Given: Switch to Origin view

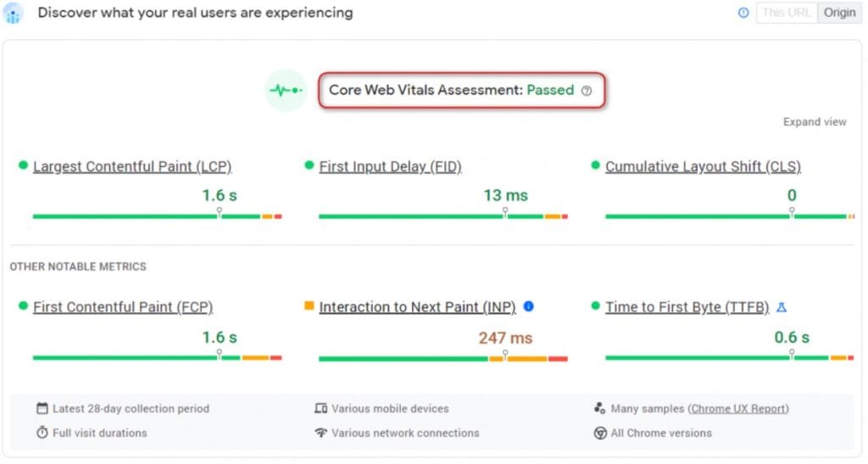Looking at the screenshot, I should coord(839,13).
